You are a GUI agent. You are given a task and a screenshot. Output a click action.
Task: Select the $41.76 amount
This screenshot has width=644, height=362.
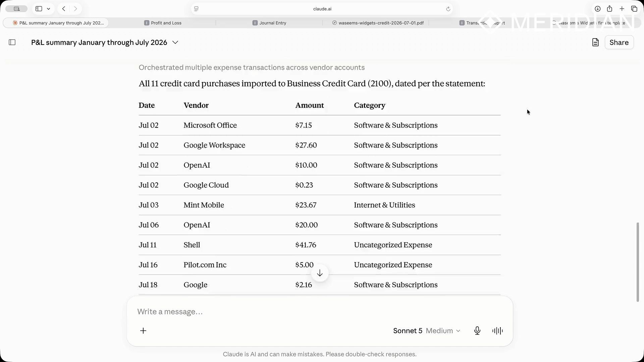pyautogui.click(x=306, y=245)
